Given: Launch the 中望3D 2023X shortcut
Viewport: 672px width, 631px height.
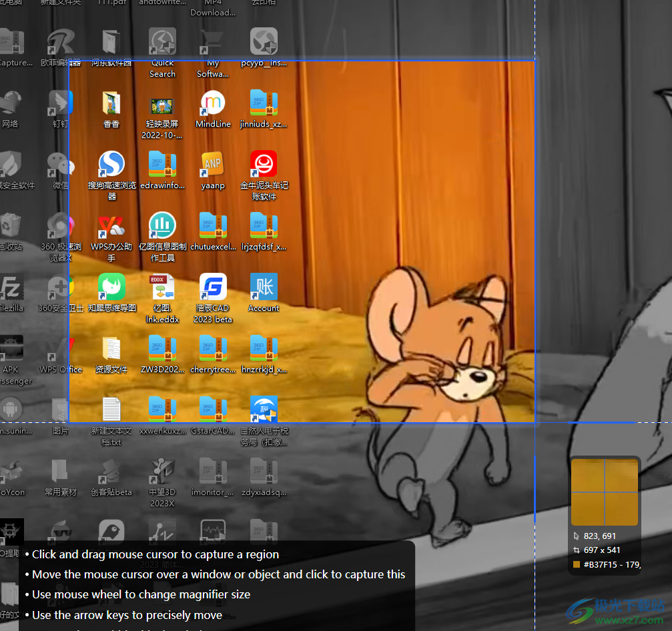Looking at the screenshot, I should pos(162,471).
